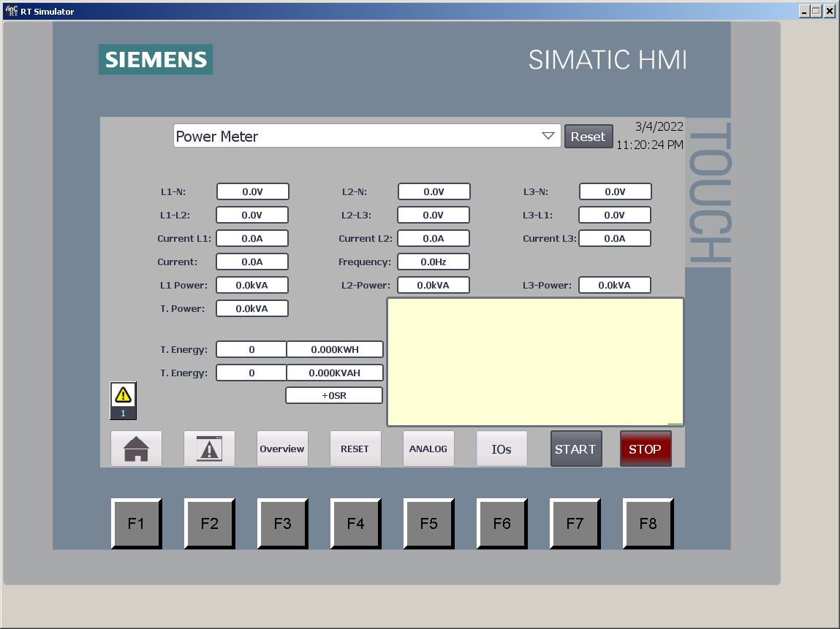
Task: Expand the Power Meter dropdown arrow
Action: (x=548, y=136)
